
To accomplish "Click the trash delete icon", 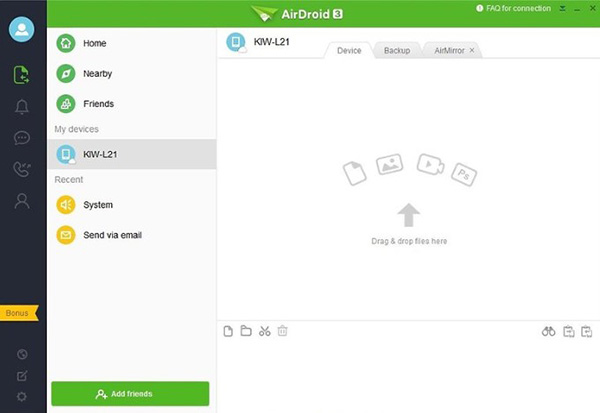I will pyautogui.click(x=282, y=331).
